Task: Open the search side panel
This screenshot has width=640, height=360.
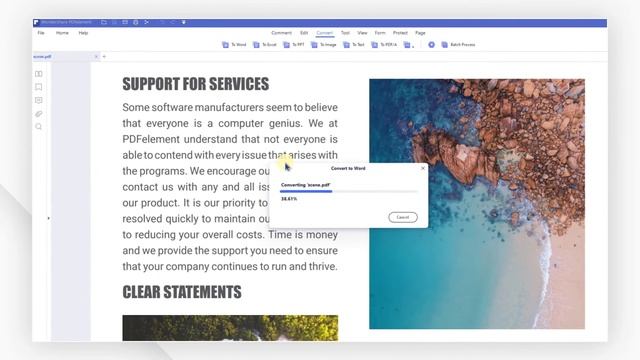Action: click(x=39, y=127)
